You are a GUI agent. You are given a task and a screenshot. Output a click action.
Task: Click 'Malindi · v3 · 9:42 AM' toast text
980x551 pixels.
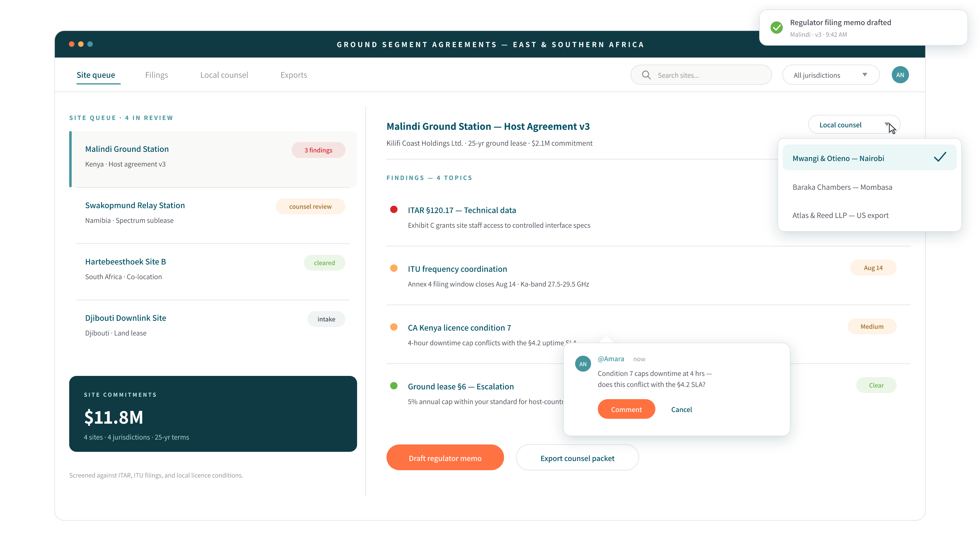818,34
